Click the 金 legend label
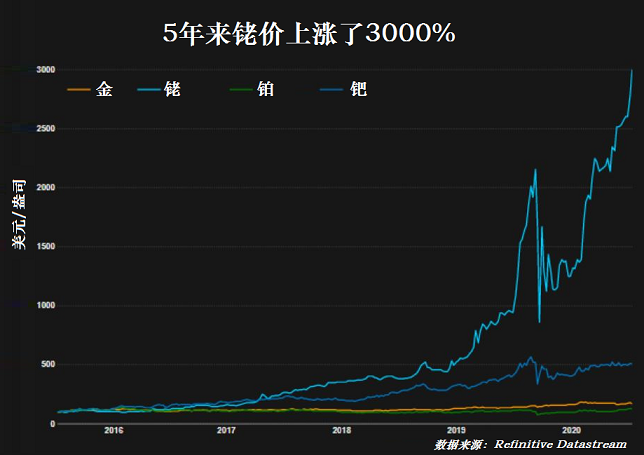Screen dimensions: 644x455 (104, 89)
